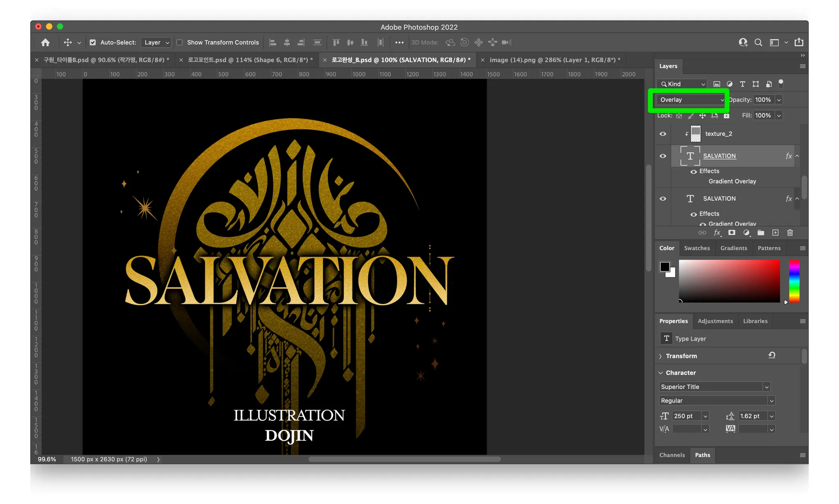This screenshot has width=839, height=504.
Task: Click the Home icon in options bar
Action: point(45,43)
